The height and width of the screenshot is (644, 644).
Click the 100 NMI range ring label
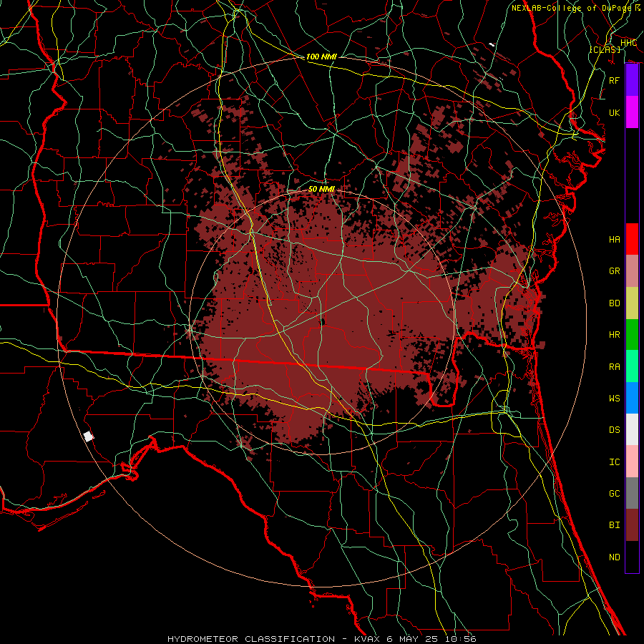click(x=321, y=57)
